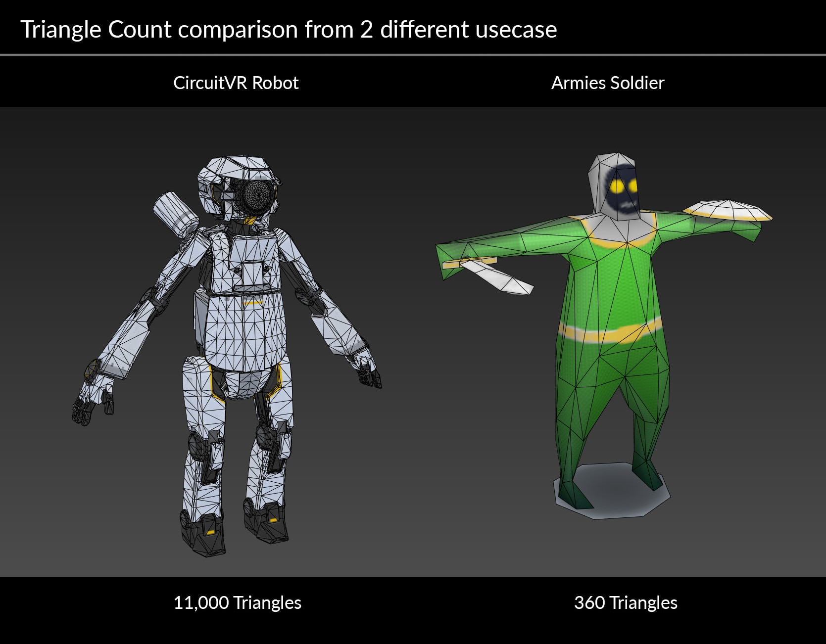Click the round shield on soldier's arm
This screenshot has height=644, width=826.
point(727,210)
